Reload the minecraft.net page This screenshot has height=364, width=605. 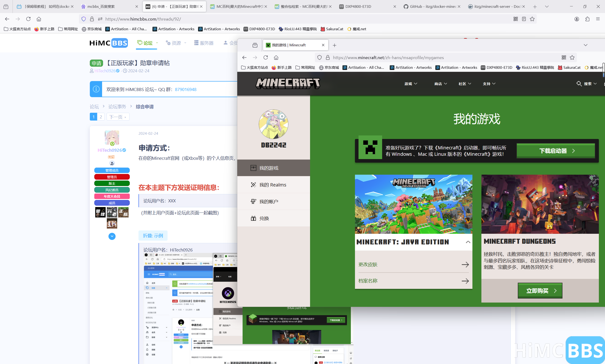coord(265,57)
